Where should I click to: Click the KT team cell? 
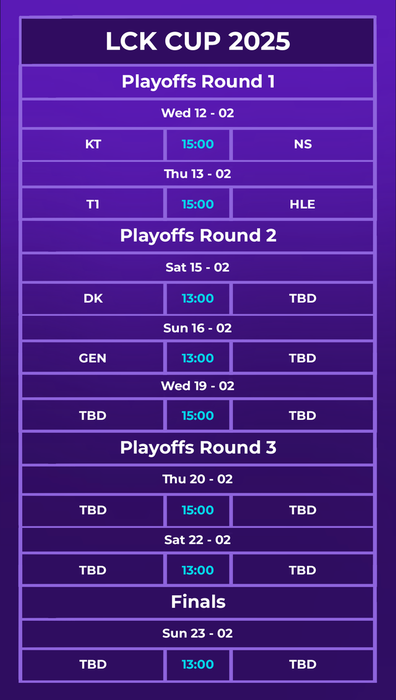coord(93,145)
